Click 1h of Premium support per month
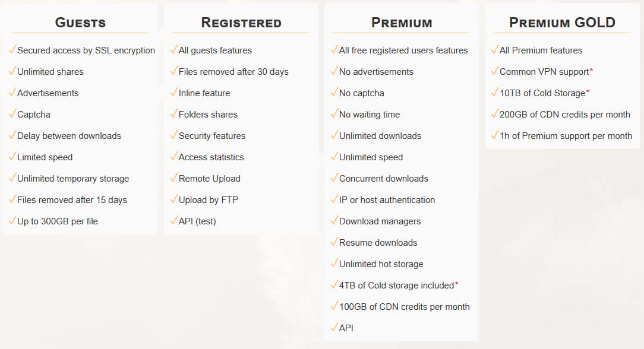The height and width of the screenshot is (349, 644). tap(566, 136)
